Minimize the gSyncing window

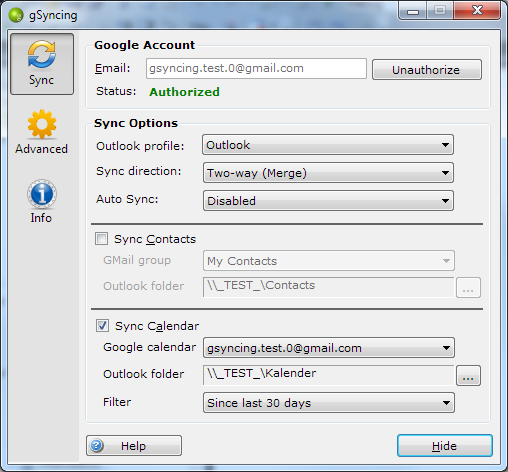pos(413,12)
